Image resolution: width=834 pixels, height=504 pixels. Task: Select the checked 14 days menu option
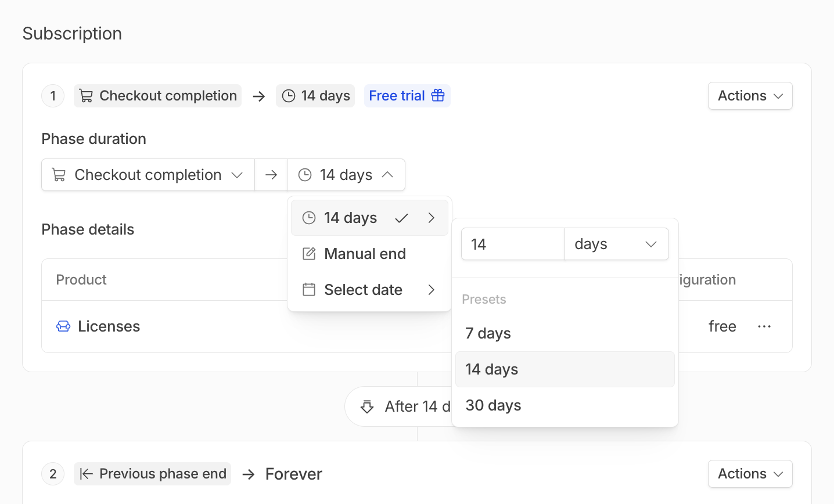[351, 218]
